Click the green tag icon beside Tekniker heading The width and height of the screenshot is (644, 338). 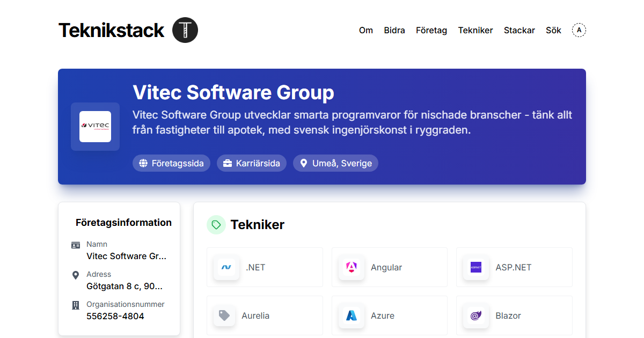pyautogui.click(x=216, y=225)
